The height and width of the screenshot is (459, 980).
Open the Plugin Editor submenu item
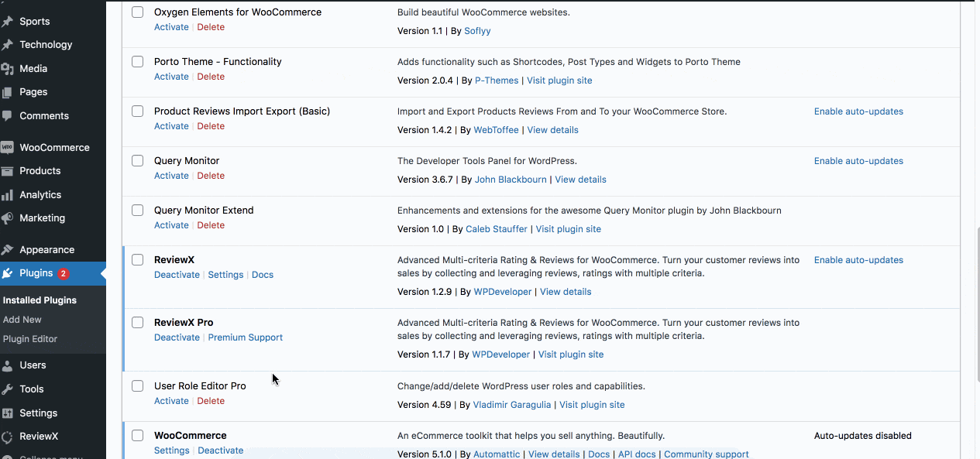pyautogui.click(x=30, y=339)
